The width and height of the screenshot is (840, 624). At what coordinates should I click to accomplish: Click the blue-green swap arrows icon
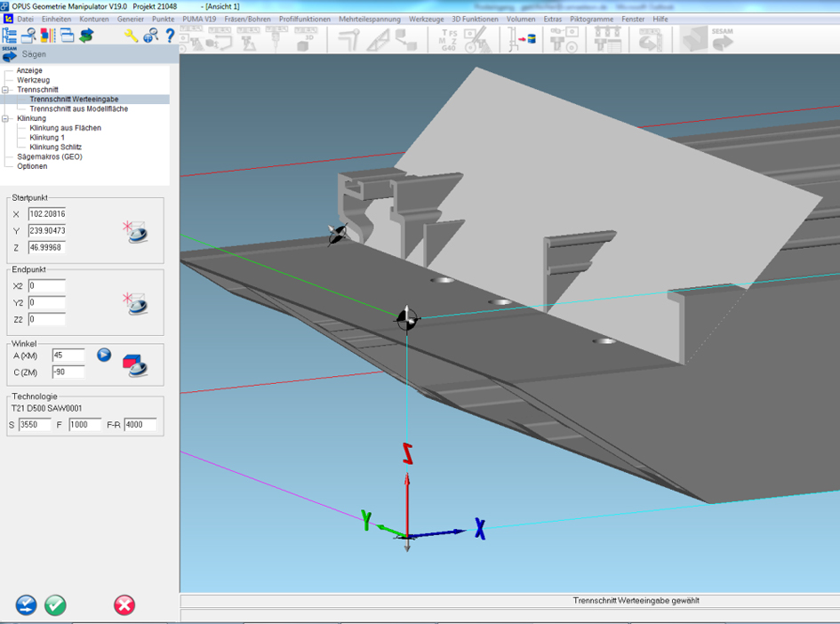86,36
